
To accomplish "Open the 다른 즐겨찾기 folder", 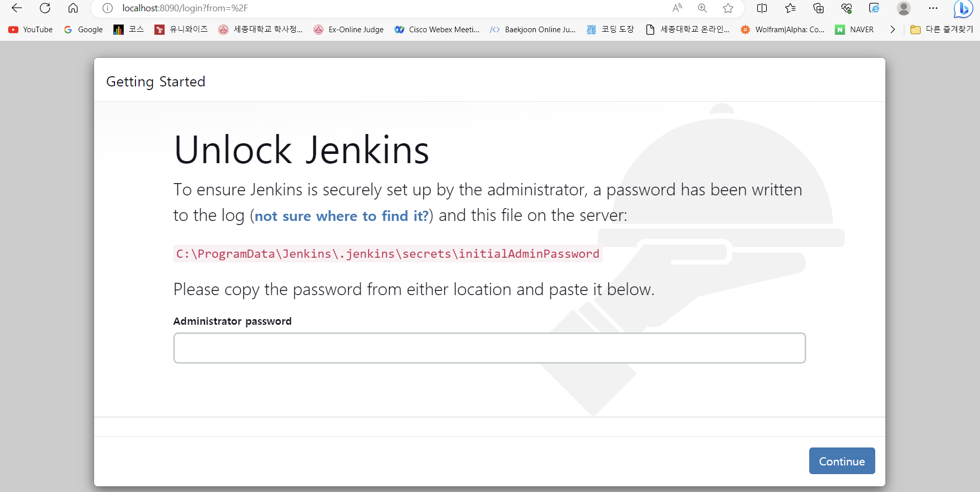I will (942, 30).
